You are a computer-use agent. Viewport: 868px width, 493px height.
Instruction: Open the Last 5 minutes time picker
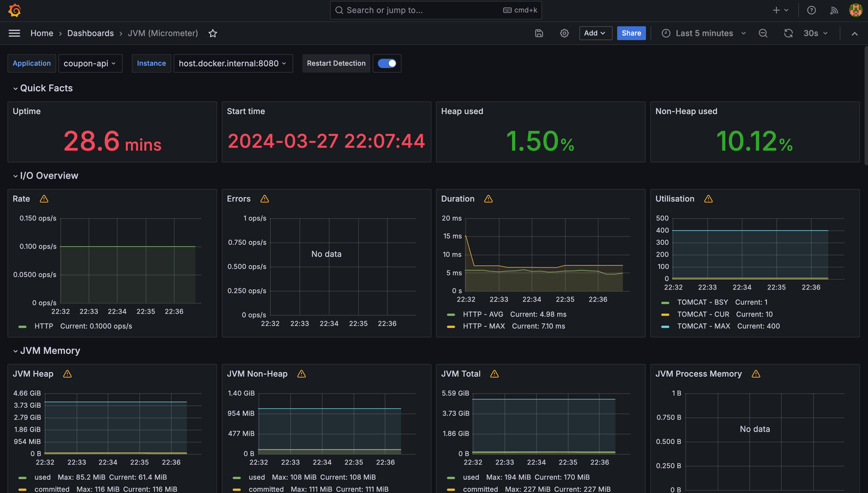(x=704, y=33)
